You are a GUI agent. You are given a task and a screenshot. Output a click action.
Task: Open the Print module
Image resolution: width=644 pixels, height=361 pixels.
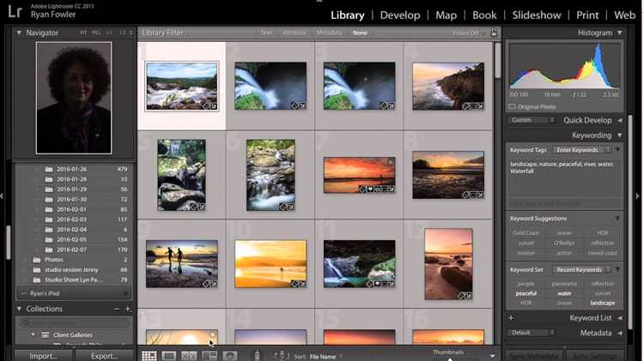[587, 15]
